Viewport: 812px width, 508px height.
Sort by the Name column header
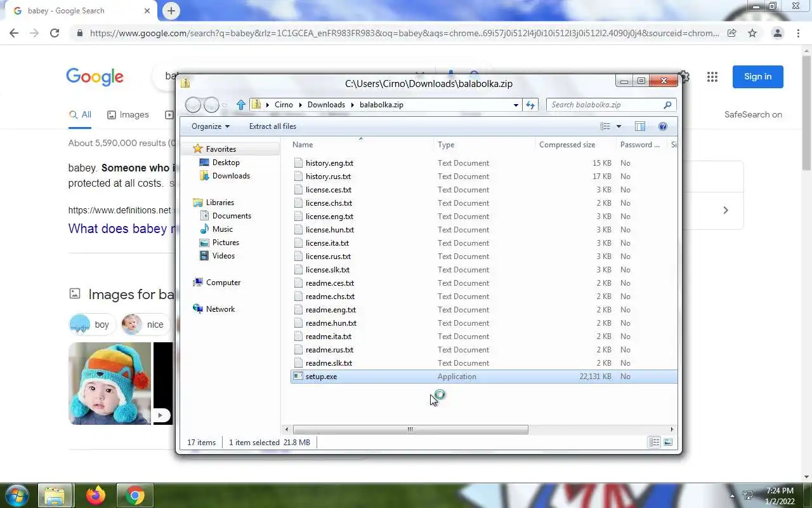click(x=362, y=145)
